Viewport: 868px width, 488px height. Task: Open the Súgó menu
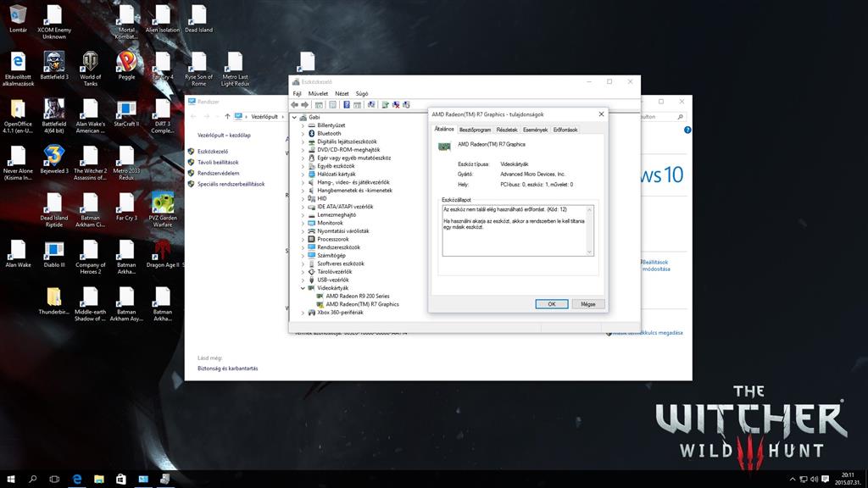click(x=362, y=93)
